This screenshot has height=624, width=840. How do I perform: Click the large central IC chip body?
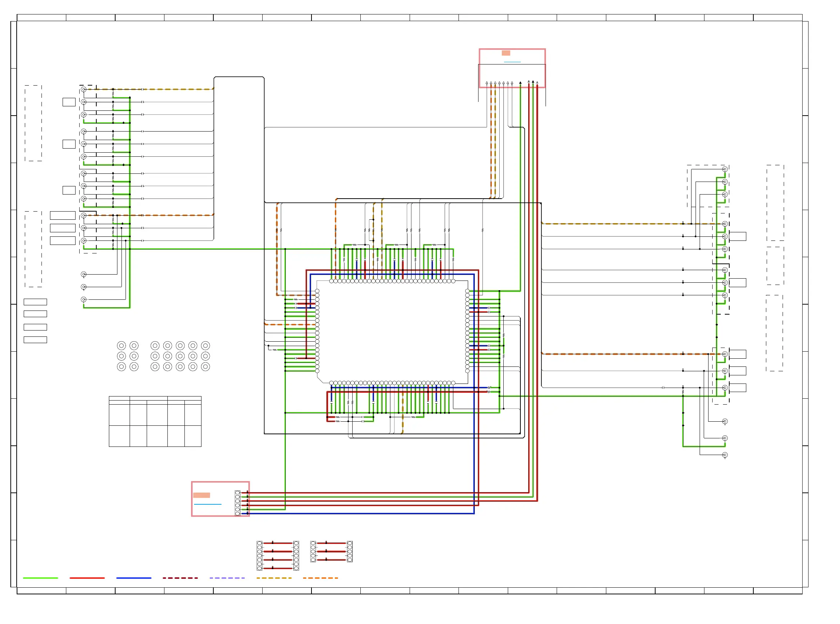[392, 332]
